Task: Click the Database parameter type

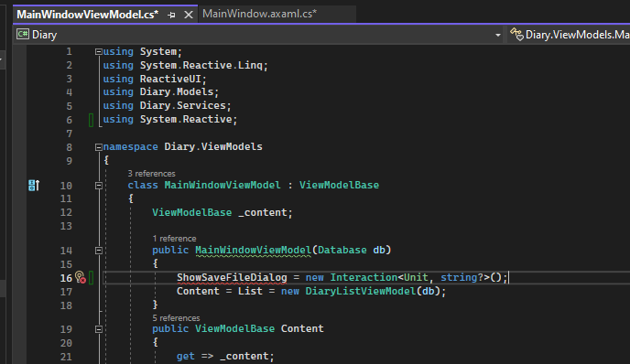Action: pyautogui.click(x=342, y=250)
